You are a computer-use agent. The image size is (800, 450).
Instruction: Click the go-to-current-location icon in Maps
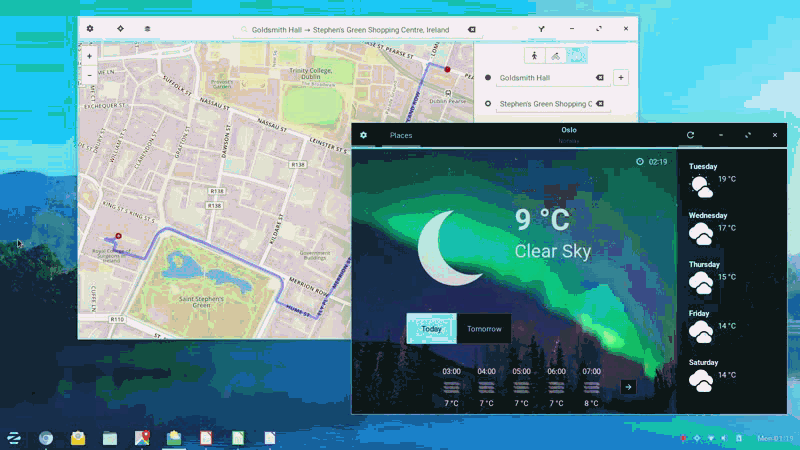[120, 29]
